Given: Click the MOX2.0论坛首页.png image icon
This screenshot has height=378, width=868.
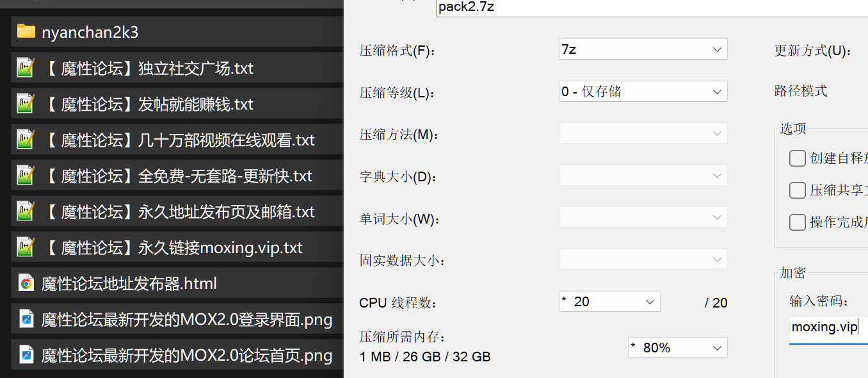Looking at the screenshot, I should 26,355.
